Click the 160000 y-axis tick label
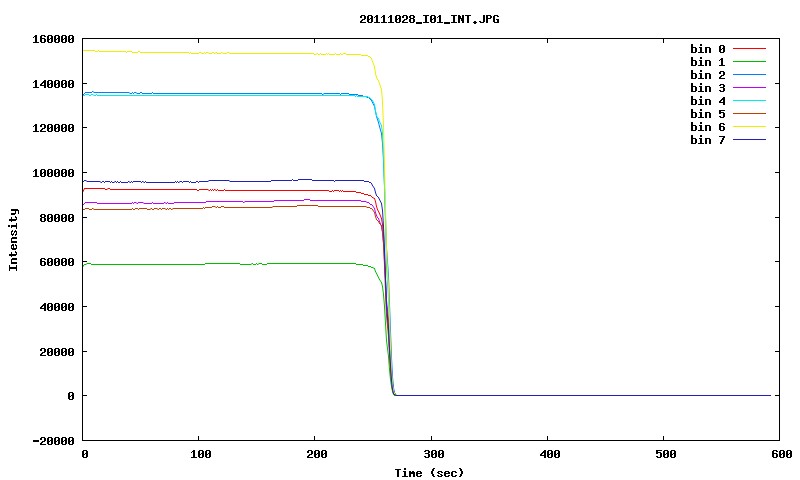The width and height of the screenshot is (800, 480). pos(53,39)
